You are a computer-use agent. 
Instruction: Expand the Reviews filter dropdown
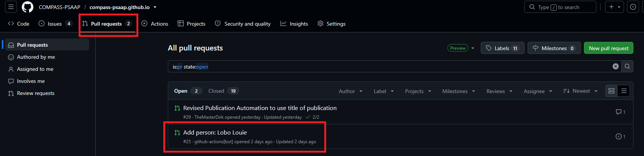(x=499, y=91)
